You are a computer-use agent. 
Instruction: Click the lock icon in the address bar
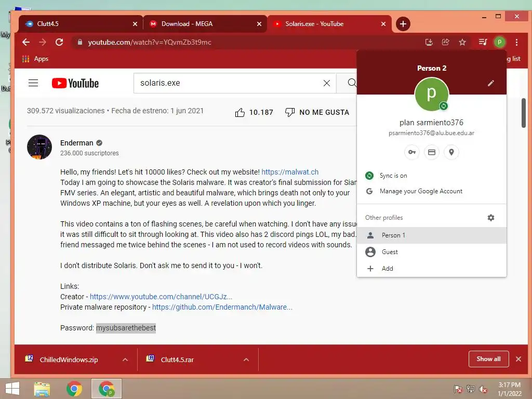80,42
